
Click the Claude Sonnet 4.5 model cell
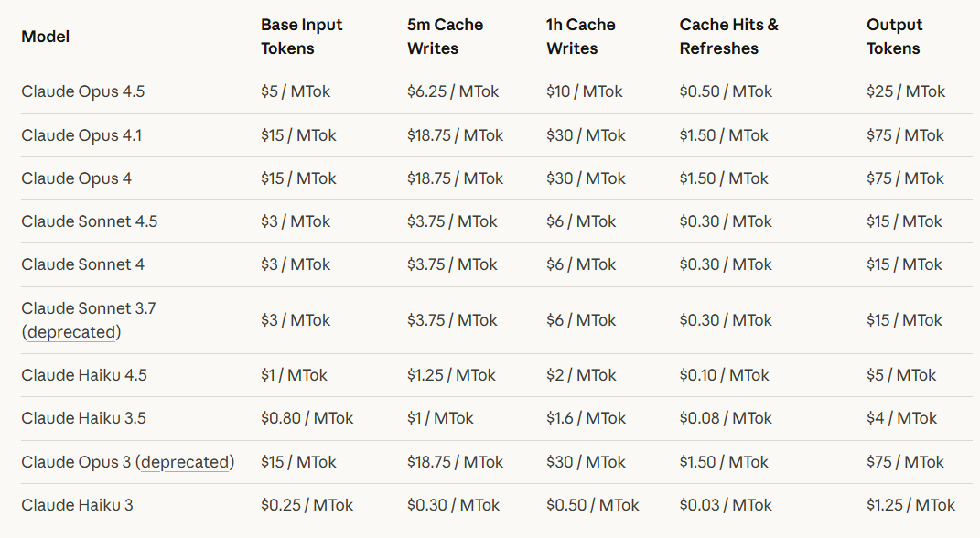tap(89, 221)
